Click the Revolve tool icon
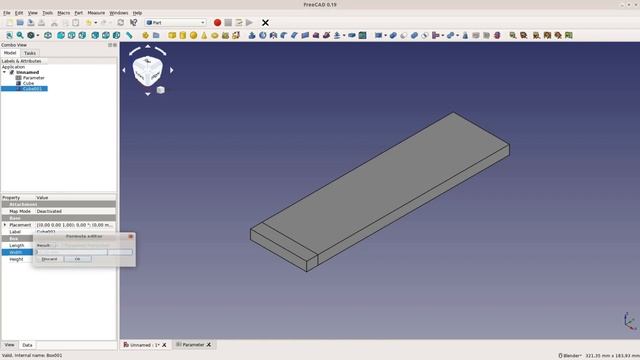 pos(263,36)
